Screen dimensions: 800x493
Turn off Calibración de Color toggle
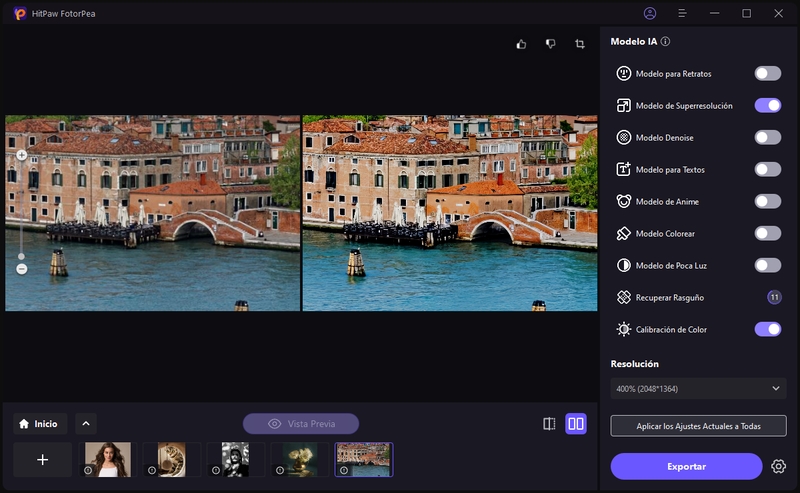pos(767,329)
